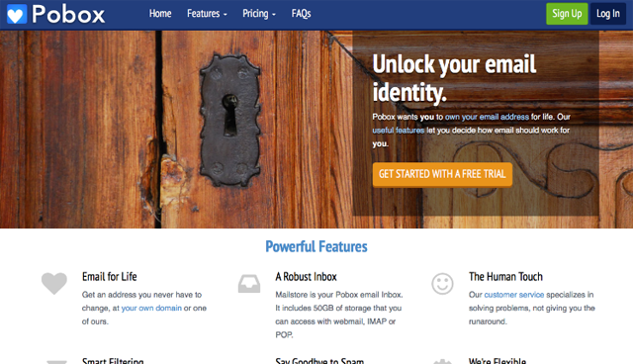Expand the Features dropdown menu

(x=207, y=14)
